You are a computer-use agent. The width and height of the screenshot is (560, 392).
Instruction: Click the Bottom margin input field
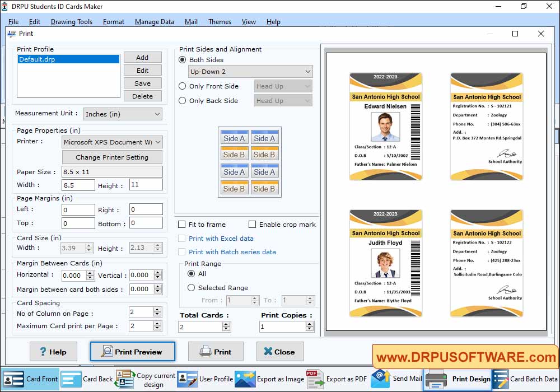pyautogui.click(x=146, y=223)
